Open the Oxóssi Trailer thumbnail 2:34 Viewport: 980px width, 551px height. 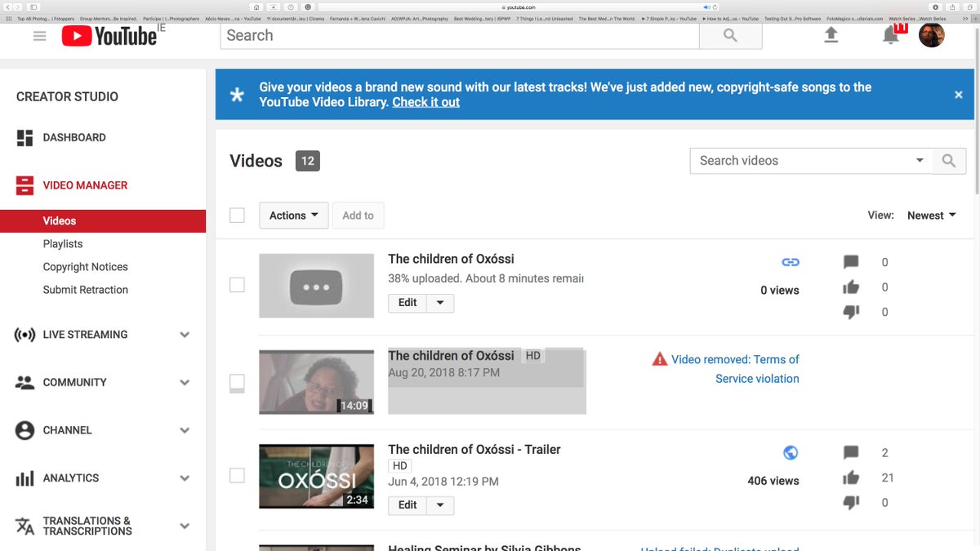[x=317, y=477]
